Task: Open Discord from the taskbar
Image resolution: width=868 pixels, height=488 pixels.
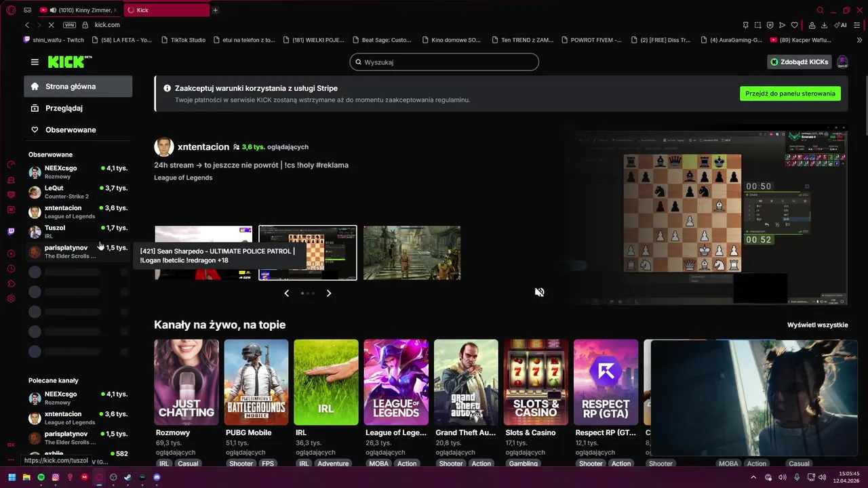Action: [x=157, y=477]
